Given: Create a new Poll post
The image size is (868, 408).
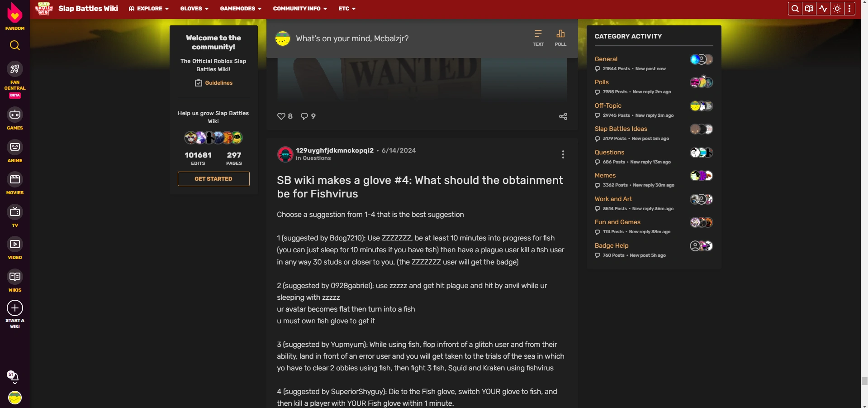Looking at the screenshot, I should (560, 38).
